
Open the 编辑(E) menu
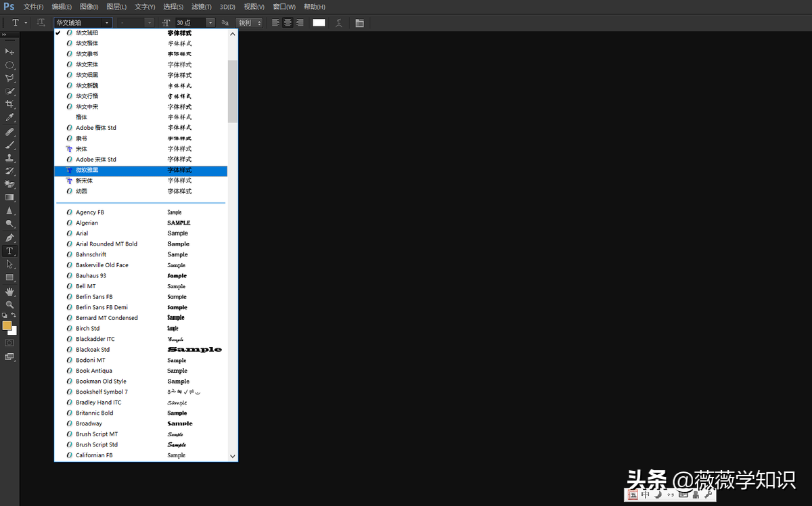[x=62, y=7]
